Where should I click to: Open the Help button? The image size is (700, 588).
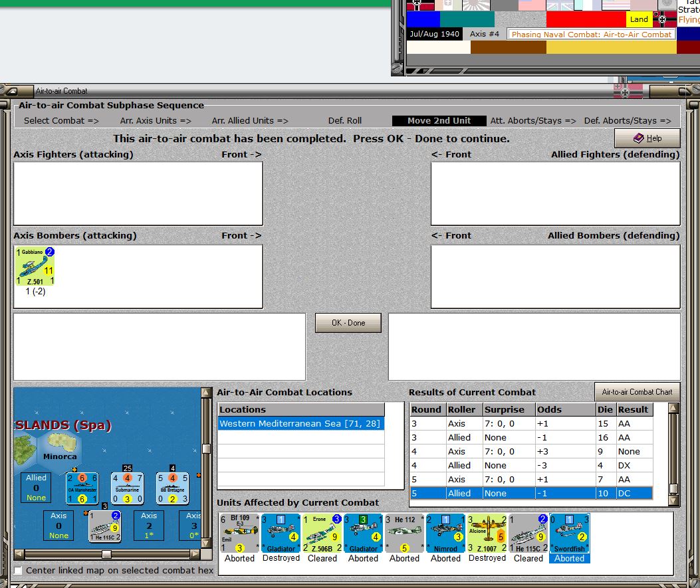click(x=647, y=138)
